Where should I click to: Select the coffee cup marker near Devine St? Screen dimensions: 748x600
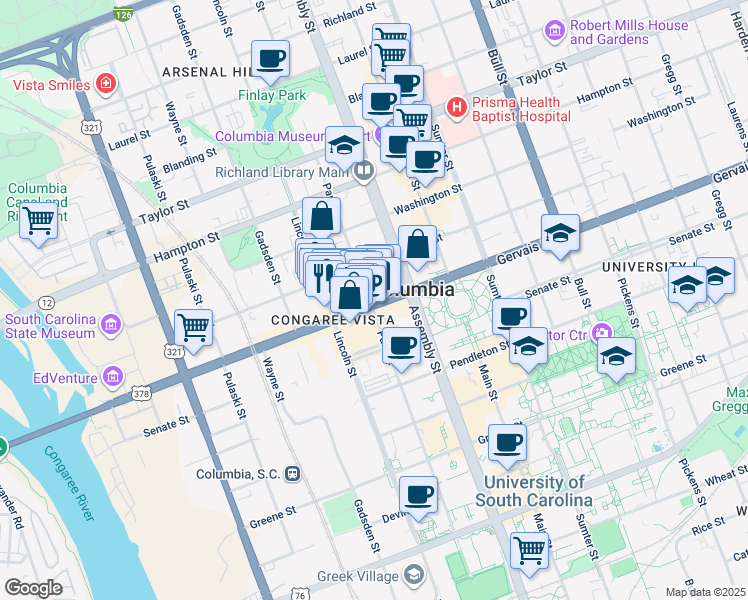point(418,494)
